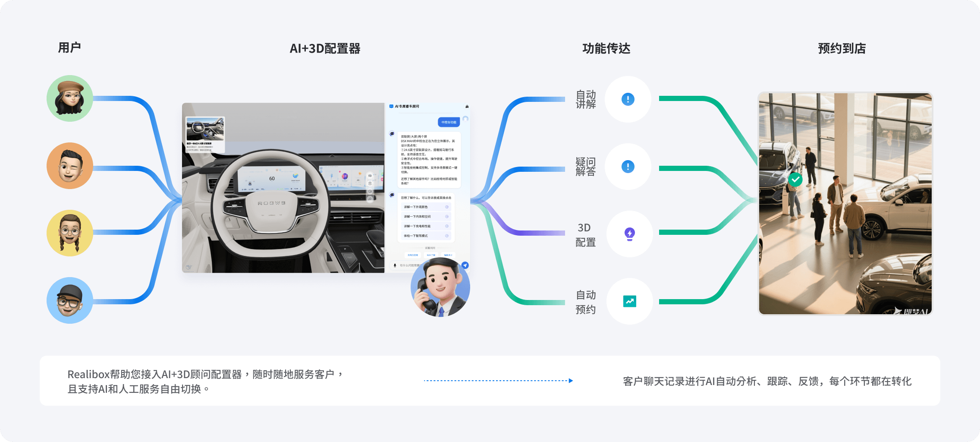Click the blue paper-plane send icon
Image resolution: width=980 pixels, height=442 pixels.
[x=465, y=265]
